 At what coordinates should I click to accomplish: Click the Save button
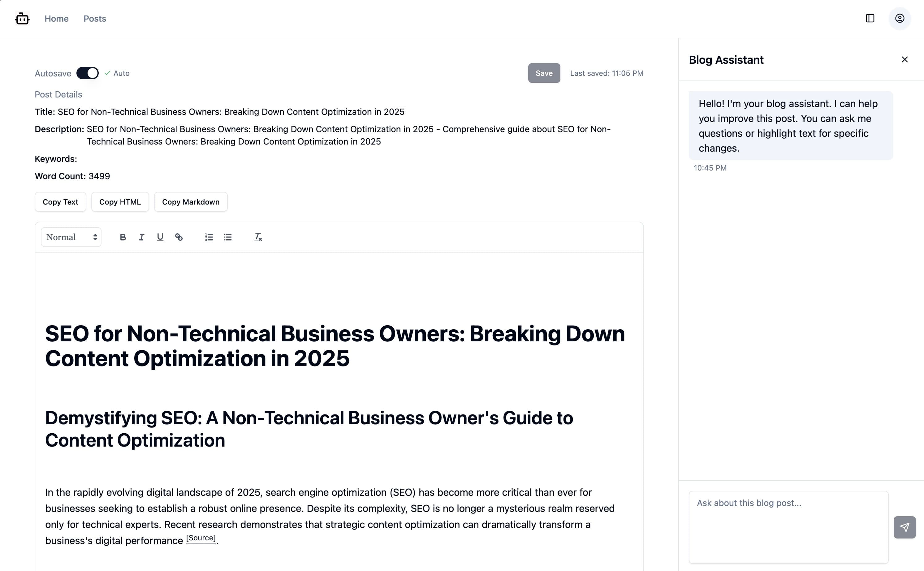[x=544, y=73]
